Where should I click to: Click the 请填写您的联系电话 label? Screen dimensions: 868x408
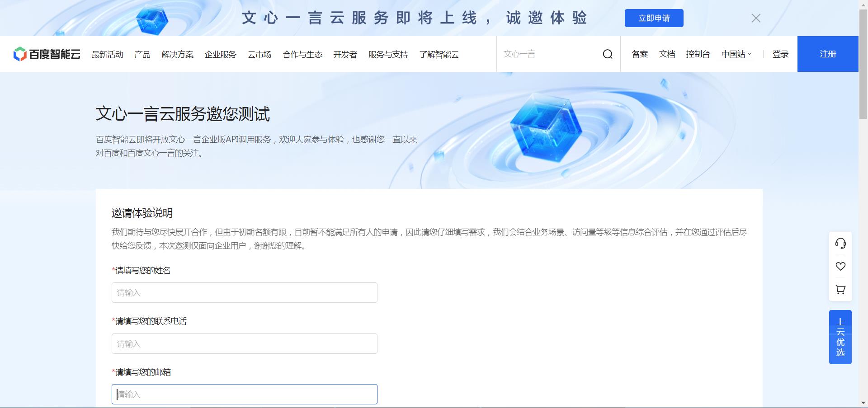[x=149, y=321]
